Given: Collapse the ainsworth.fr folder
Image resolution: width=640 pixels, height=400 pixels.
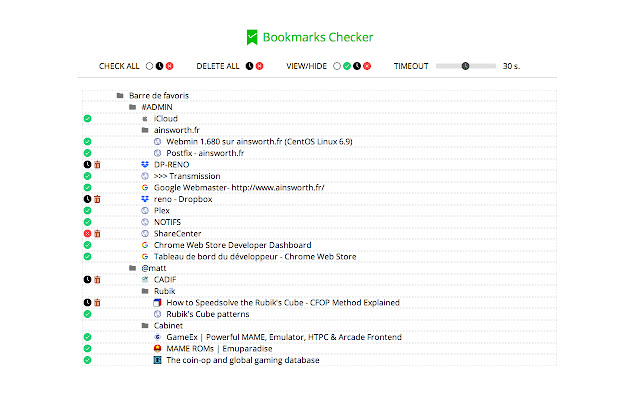Looking at the screenshot, I should point(145,130).
